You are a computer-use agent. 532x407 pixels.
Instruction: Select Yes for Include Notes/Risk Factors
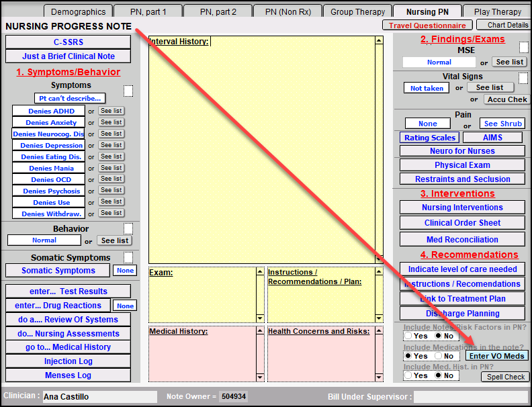point(408,336)
